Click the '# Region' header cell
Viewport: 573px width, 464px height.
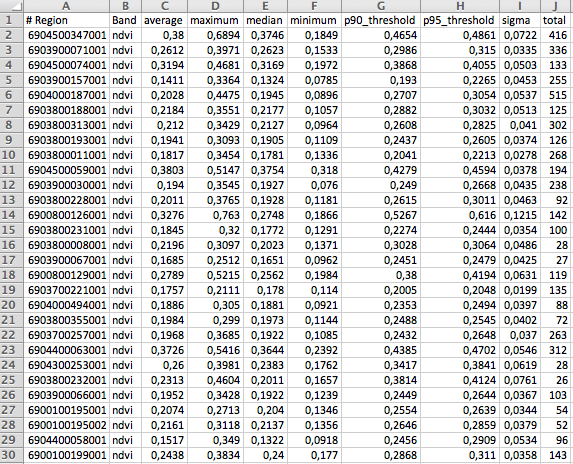(67, 20)
